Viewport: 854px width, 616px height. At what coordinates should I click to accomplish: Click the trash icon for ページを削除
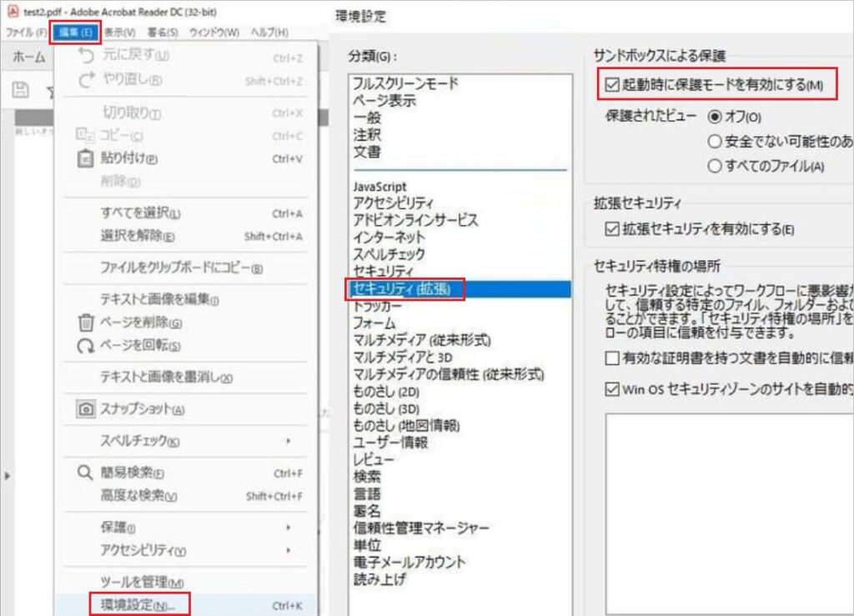click(x=86, y=322)
